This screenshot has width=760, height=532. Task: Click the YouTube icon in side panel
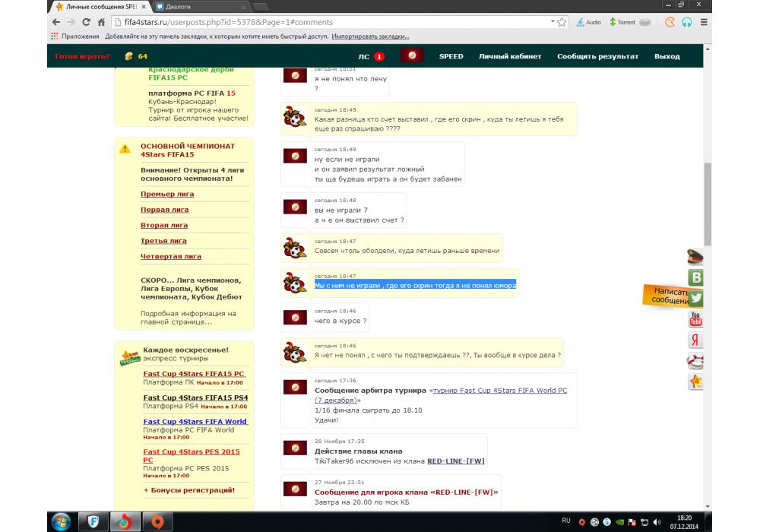695,318
